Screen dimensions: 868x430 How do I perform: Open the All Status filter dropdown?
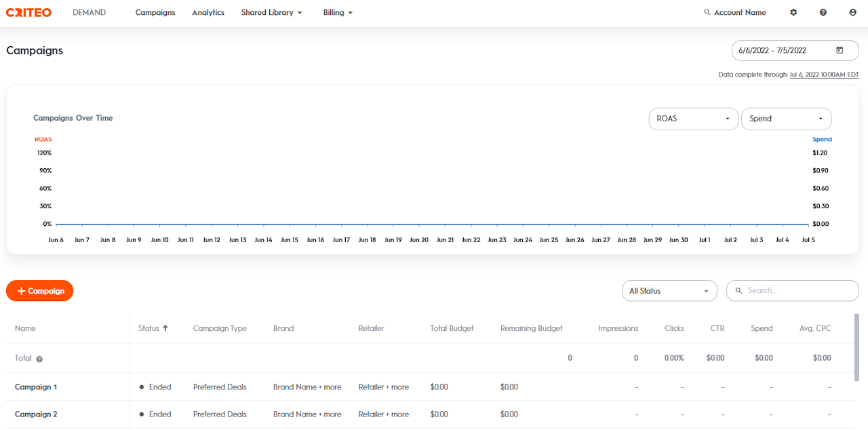[669, 291]
